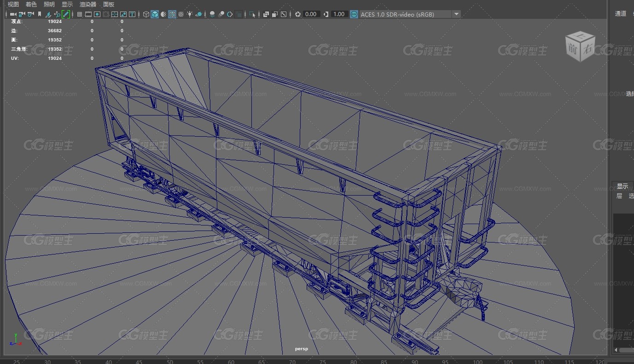Toggle the film gate display
634x364 pixels.
88,14
